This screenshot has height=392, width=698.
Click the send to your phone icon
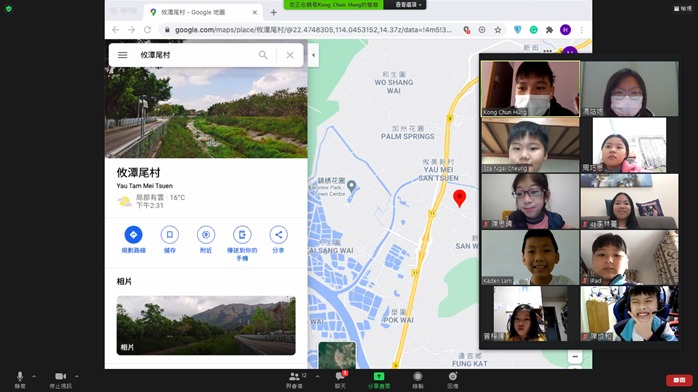pyautogui.click(x=242, y=234)
